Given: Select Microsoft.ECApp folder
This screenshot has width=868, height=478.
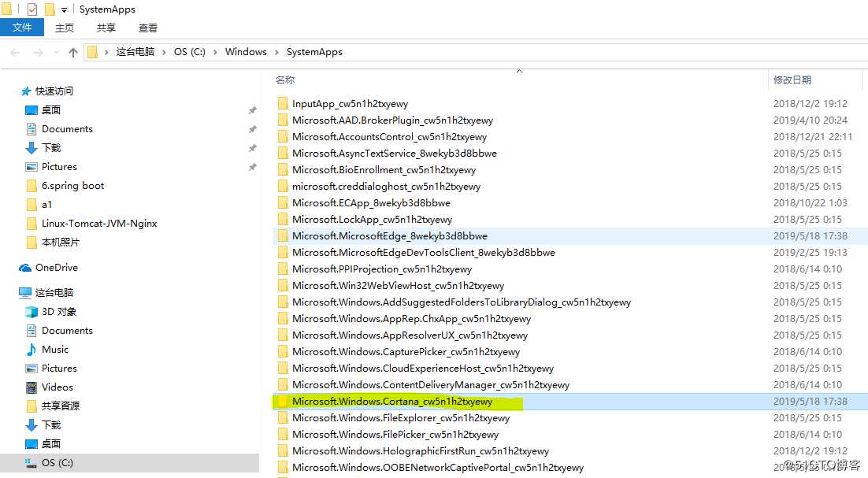Looking at the screenshot, I should click(371, 203).
